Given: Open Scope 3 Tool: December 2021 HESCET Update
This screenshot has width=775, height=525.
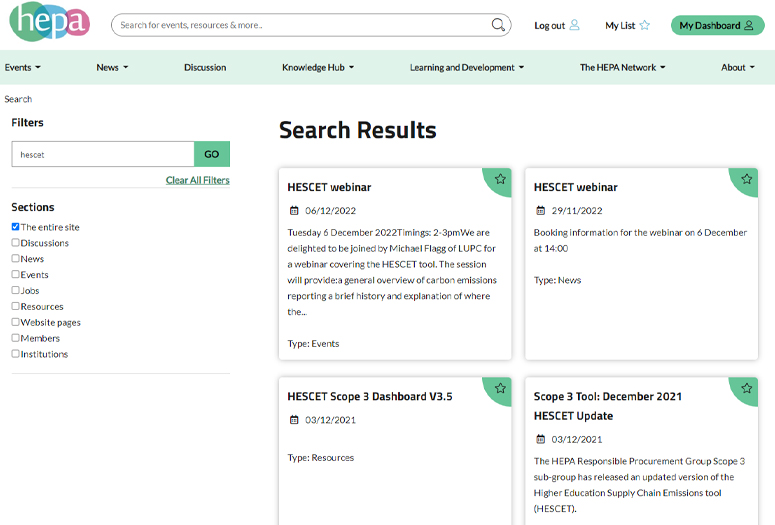Looking at the screenshot, I should click(x=608, y=406).
